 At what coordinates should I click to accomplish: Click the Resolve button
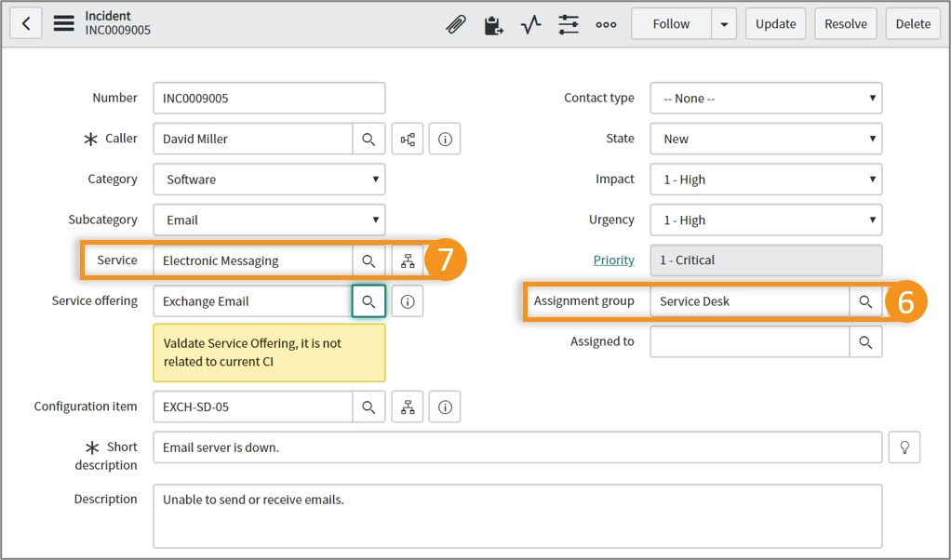[846, 24]
